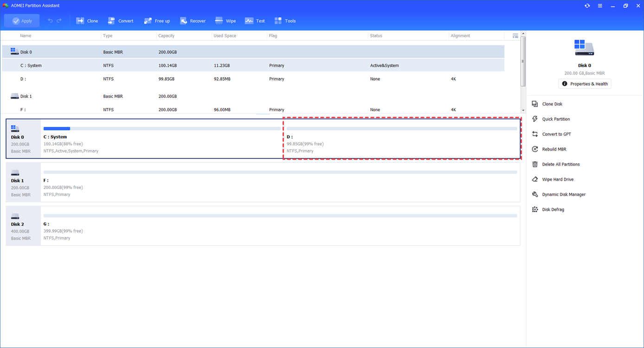Open Properties & Health for Disk 0

(585, 84)
